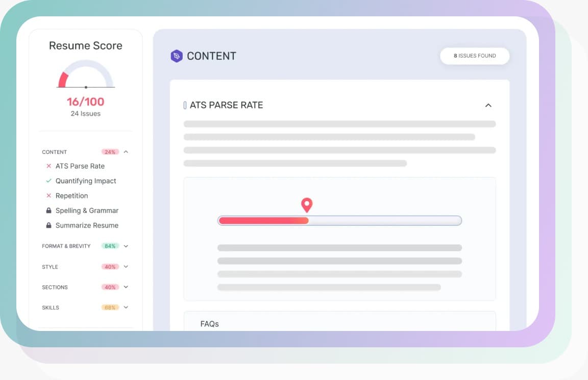
Task: Click the CONTENT panel title text
Action: (211, 56)
